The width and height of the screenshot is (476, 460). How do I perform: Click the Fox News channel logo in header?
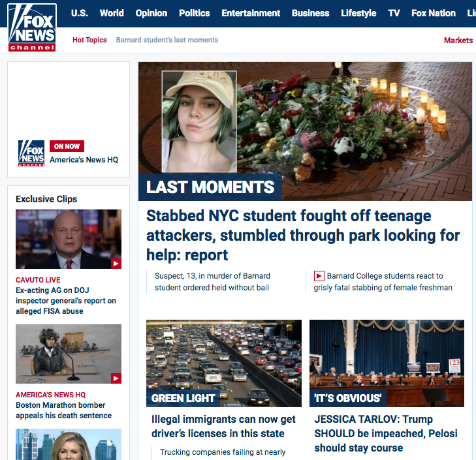pyautogui.click(x=32, y=27)
